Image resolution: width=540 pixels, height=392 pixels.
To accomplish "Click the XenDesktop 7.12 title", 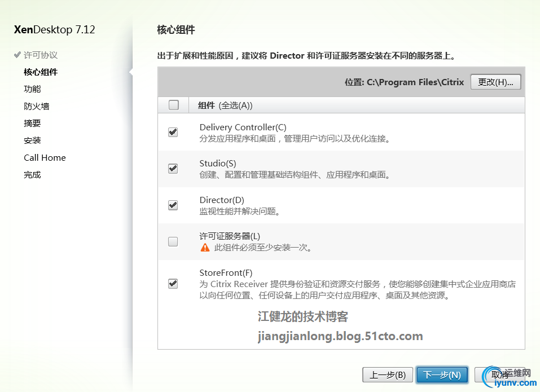I will (x=54, y=29).
